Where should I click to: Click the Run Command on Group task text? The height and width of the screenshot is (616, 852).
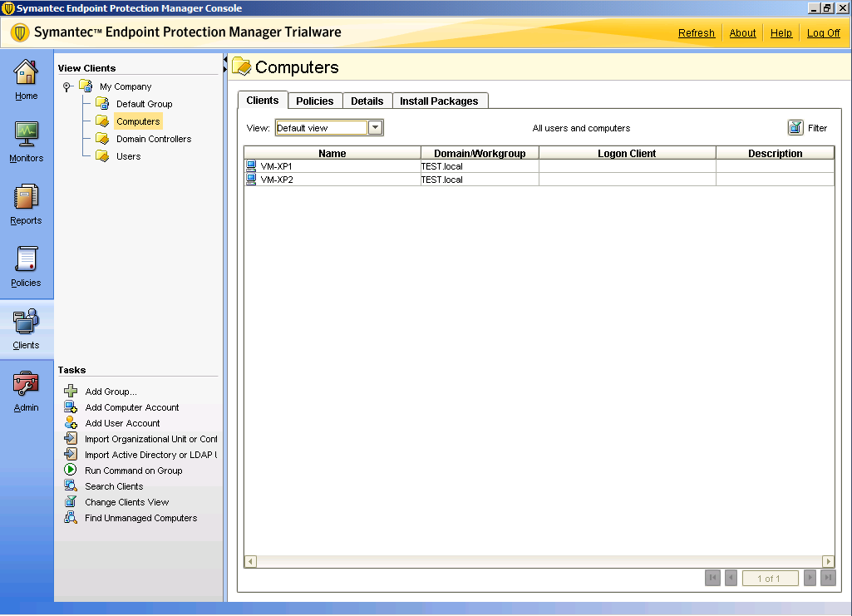click(134, 471)
